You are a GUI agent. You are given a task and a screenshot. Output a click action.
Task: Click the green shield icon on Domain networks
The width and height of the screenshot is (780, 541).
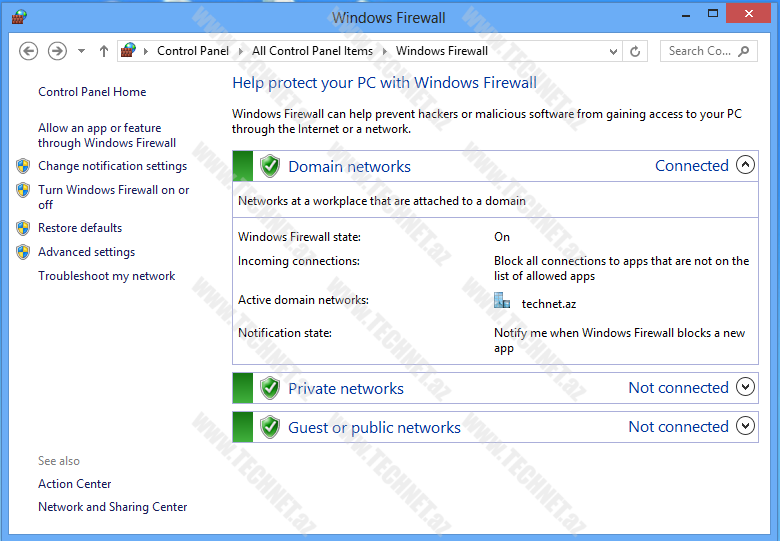click(270, 166)
